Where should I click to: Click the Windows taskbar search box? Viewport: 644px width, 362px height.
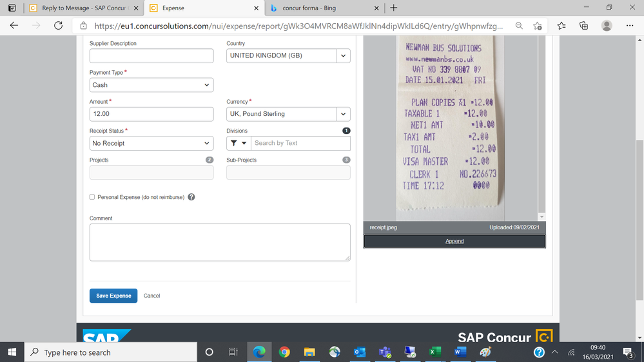click(x=111, y=352)
